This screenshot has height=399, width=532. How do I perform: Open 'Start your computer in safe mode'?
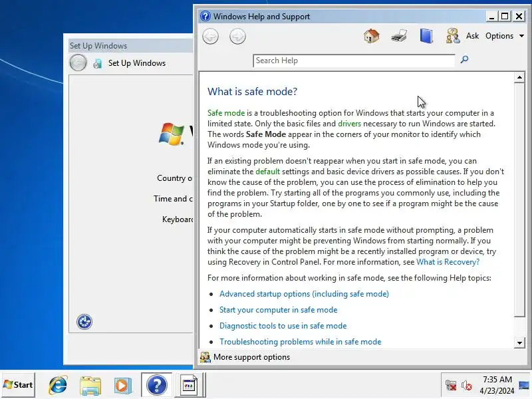[278, 310]
